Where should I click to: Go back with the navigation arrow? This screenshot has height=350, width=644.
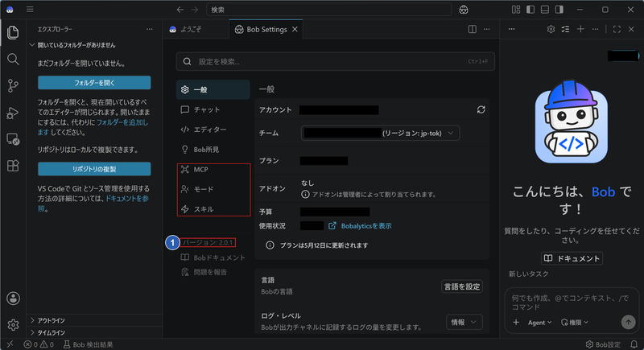(180, 10)
